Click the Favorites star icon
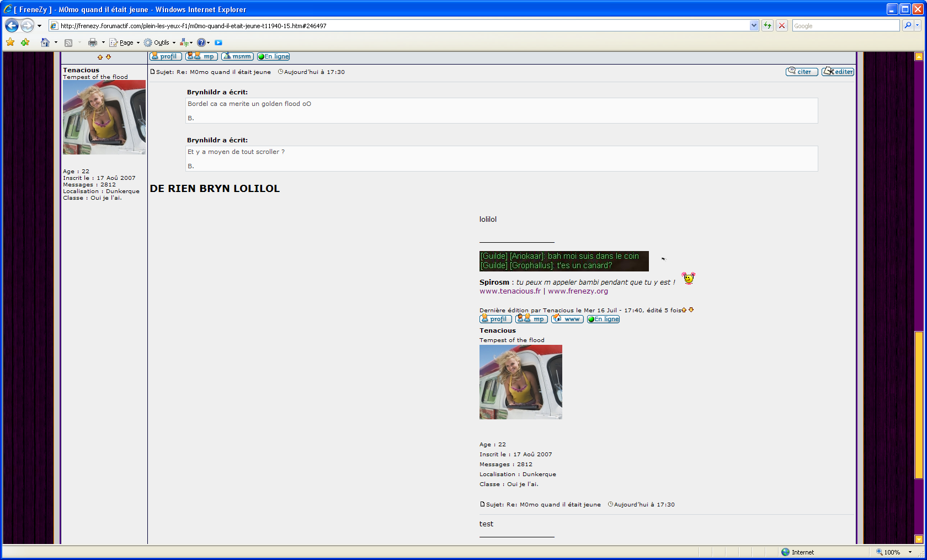Image resolution: width=927 pixels, height=560 pixels. (10, 42)
